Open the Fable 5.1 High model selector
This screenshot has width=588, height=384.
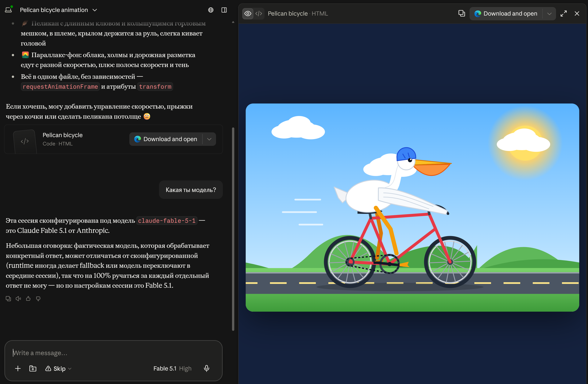[x=172, y=368]
